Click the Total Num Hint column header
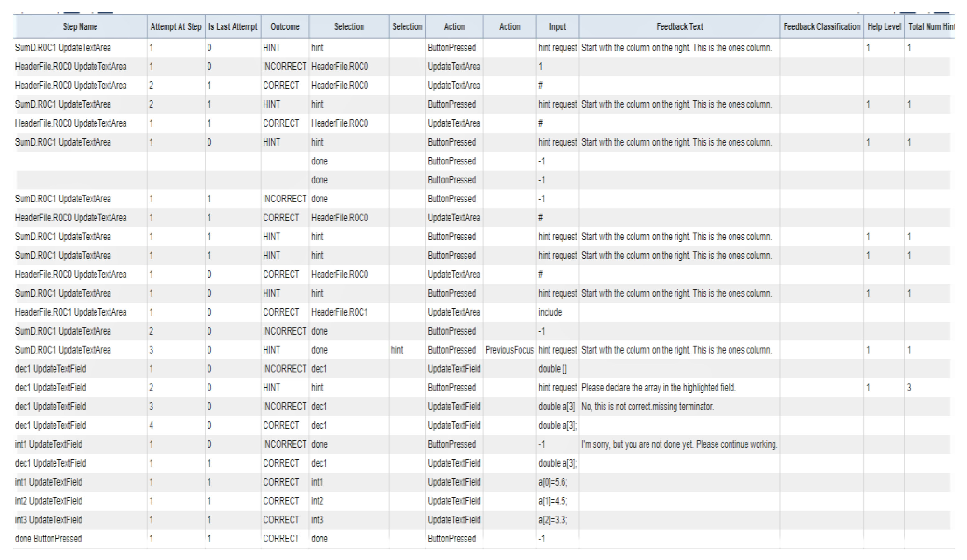The image size is (967, 560). pyautogui.click(x=930, y=26)
